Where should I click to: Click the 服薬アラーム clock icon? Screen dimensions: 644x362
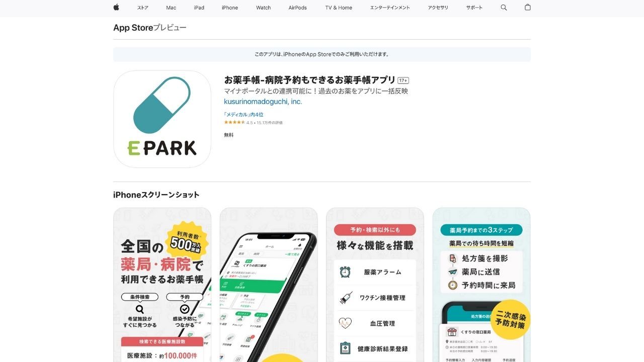[x=345, y=272]
